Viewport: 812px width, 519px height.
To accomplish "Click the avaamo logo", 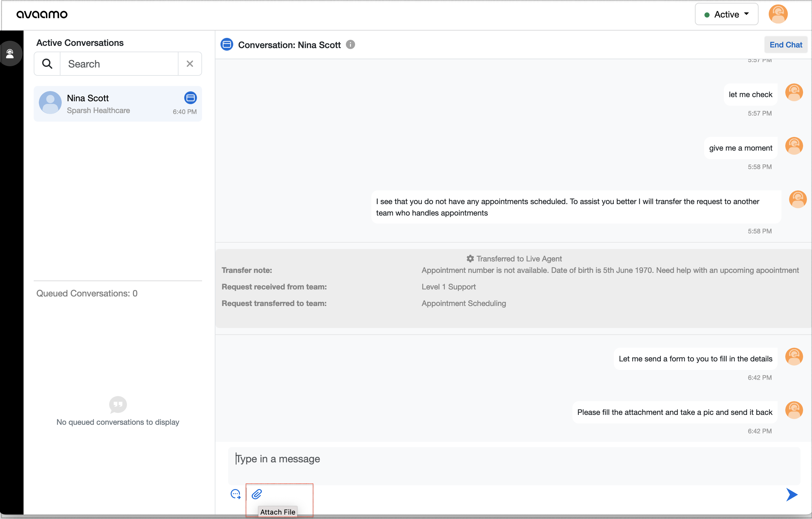I will click(42, 14).
